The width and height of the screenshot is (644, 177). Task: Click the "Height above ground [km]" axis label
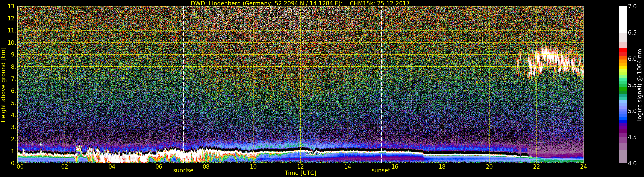(3, 85)
